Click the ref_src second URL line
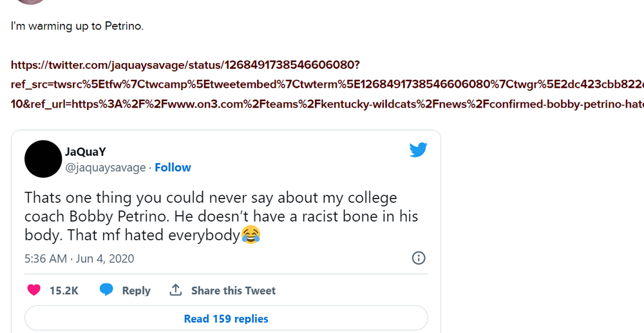This screenshot has height=333, width=644. coord(322,84)
